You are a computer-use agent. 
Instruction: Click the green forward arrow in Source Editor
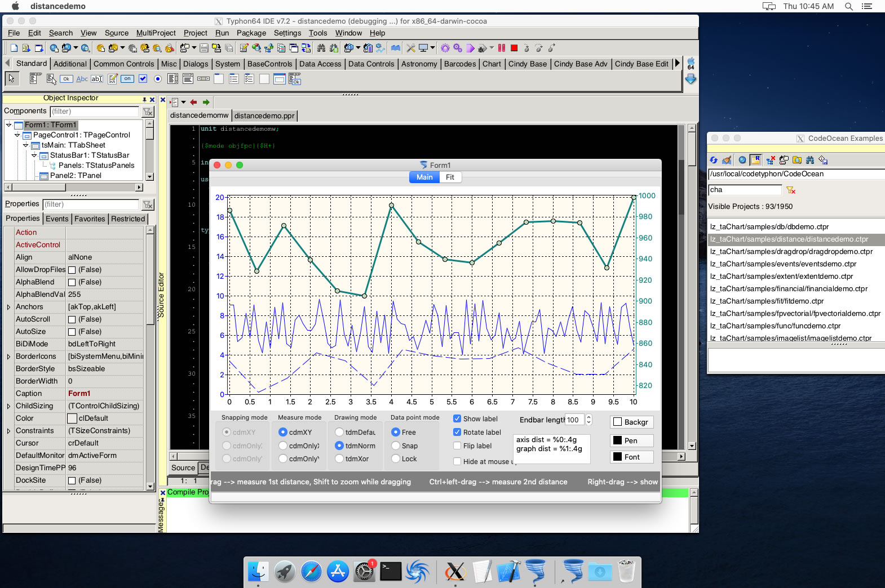(x=206, y=102)
